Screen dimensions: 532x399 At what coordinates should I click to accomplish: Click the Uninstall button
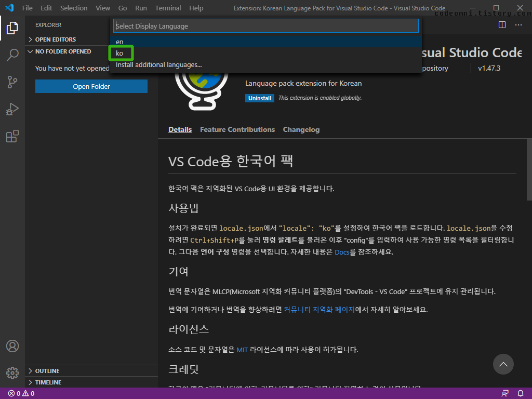click(260, 98)
